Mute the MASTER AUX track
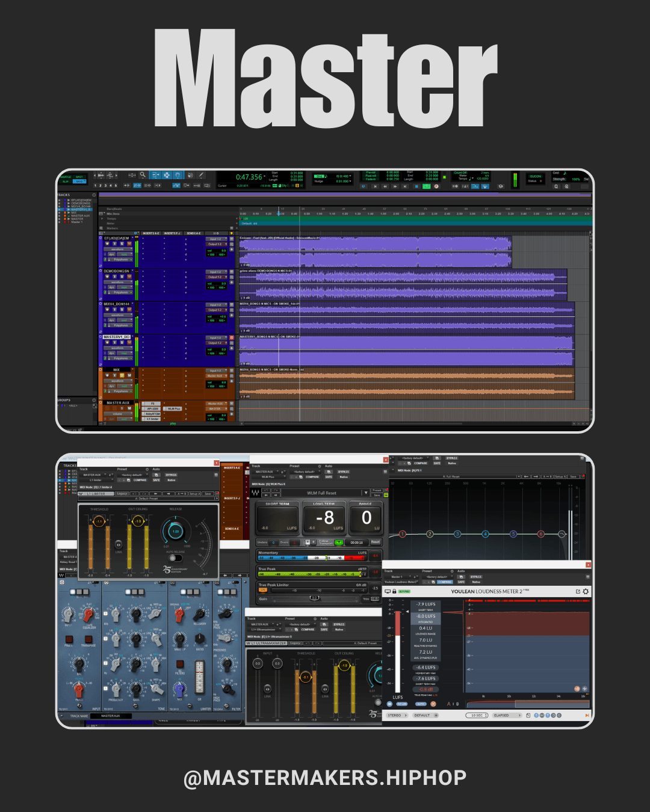 (129, 408)
